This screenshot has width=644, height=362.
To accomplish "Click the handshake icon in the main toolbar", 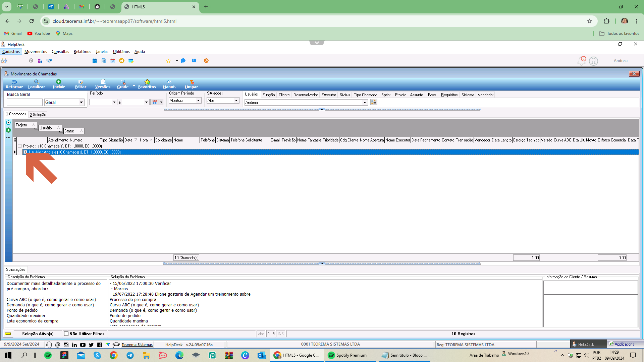I will click(49, 61).
